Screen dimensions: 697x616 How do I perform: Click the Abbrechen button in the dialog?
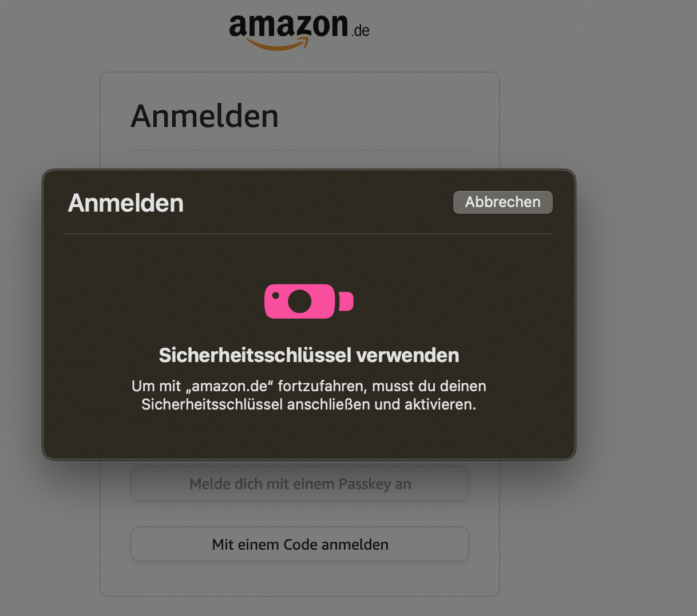[502, 202]
